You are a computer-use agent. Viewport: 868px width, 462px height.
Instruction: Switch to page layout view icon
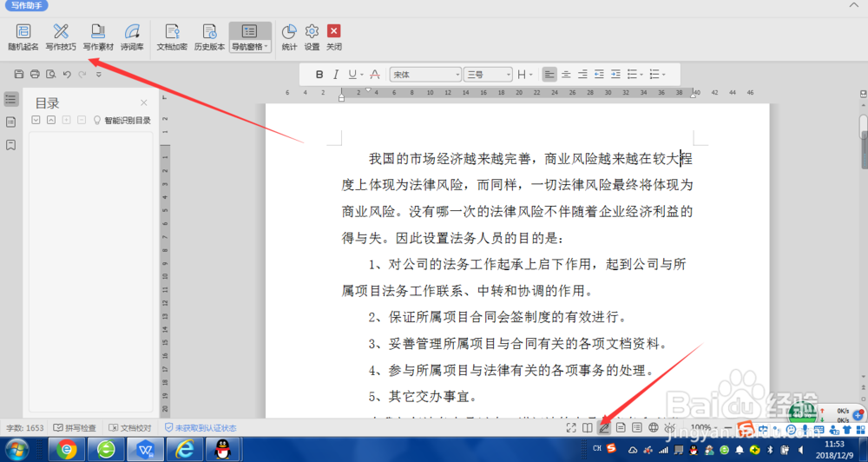point(621,427)
